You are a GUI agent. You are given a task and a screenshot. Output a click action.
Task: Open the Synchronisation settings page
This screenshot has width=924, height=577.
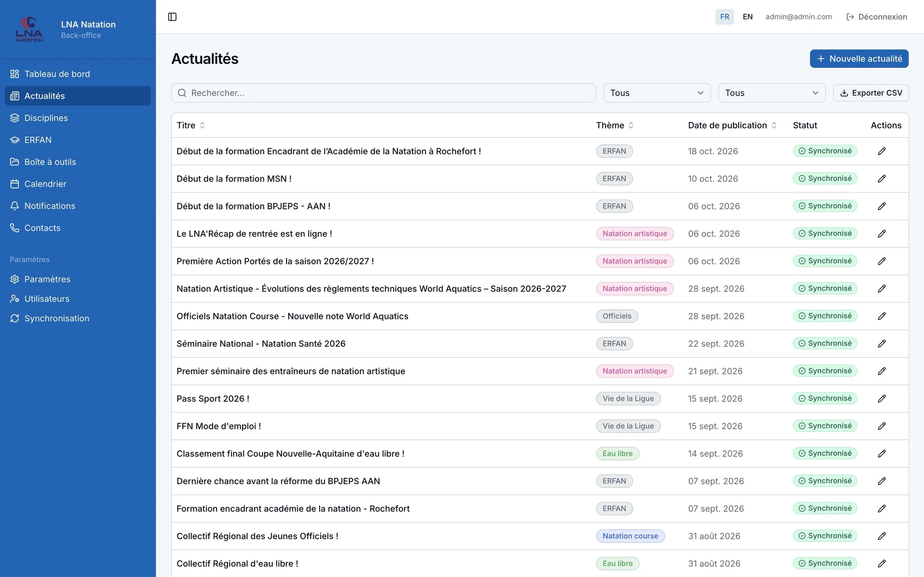coord(78,318)
